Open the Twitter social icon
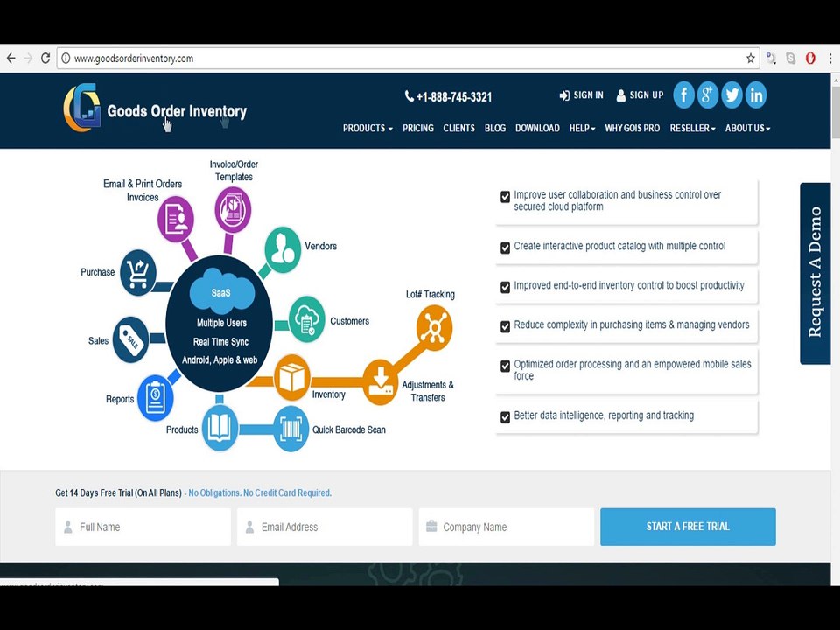This screenshot has width=840, height=630. (731, 94)
